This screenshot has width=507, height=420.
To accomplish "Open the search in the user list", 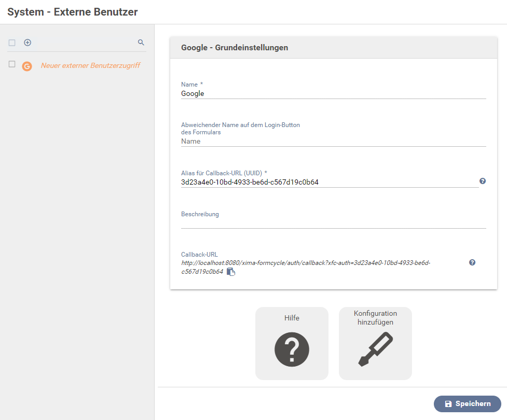I will (141, 43).
